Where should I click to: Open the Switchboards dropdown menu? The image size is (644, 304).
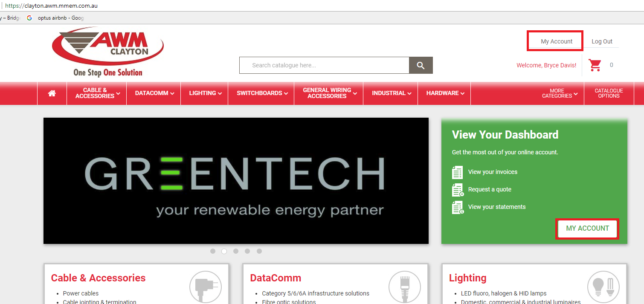tap(262, 93)
